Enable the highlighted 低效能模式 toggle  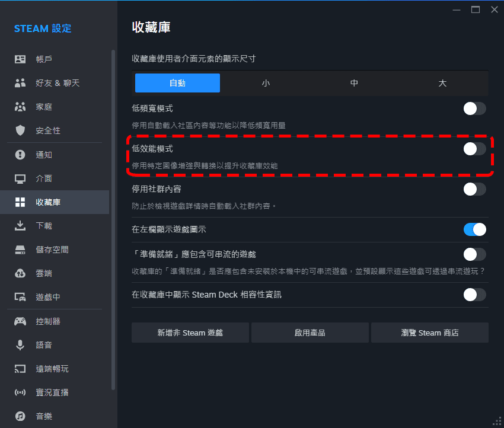point(474,149)
